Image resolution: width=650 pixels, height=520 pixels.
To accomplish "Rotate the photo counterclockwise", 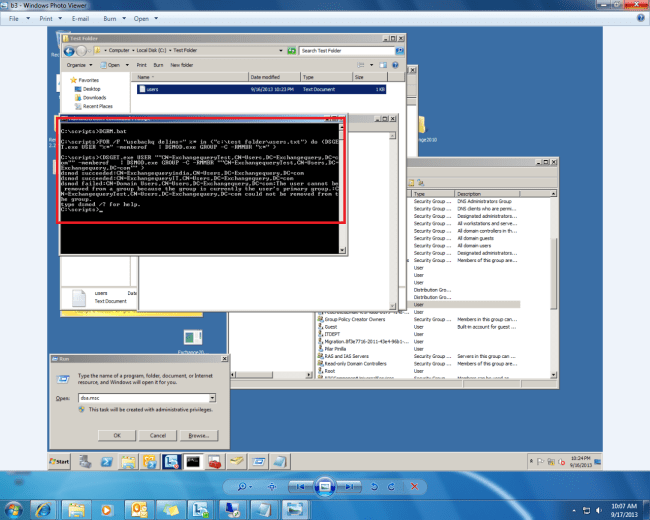I will tap(375, 485).
